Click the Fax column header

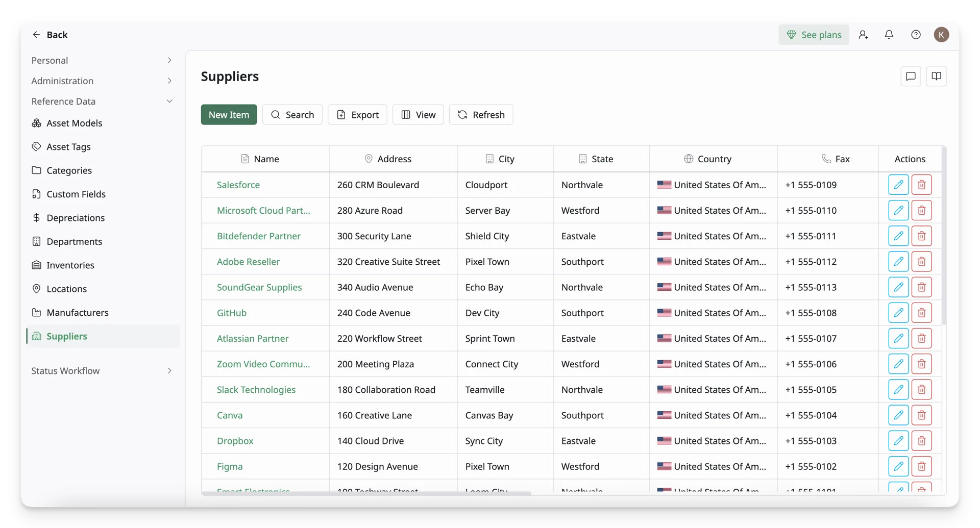coord(828,159)
